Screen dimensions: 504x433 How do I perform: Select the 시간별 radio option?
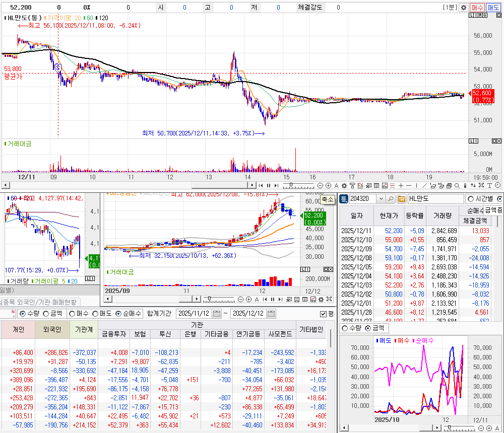tap(480, 199)
